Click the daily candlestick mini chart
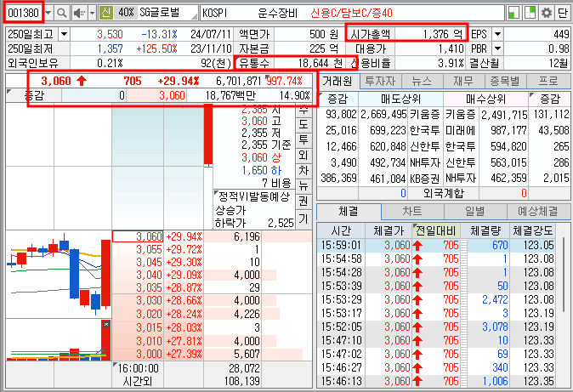The image size is (573, 392). pos(59,275)
